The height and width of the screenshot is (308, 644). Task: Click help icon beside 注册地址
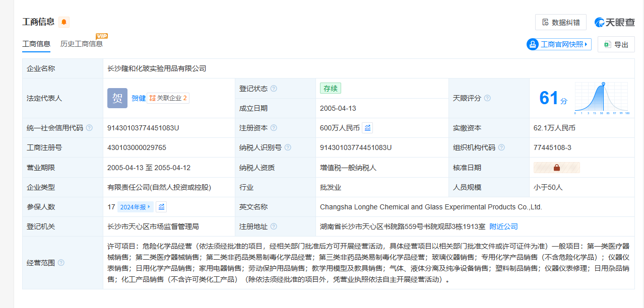pyautogui.click(x=274, y=226)
